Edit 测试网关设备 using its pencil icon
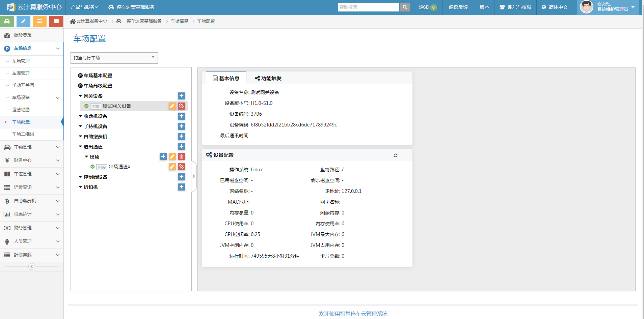This screenshot has width=644, height=319. click(x=172, y=106)
